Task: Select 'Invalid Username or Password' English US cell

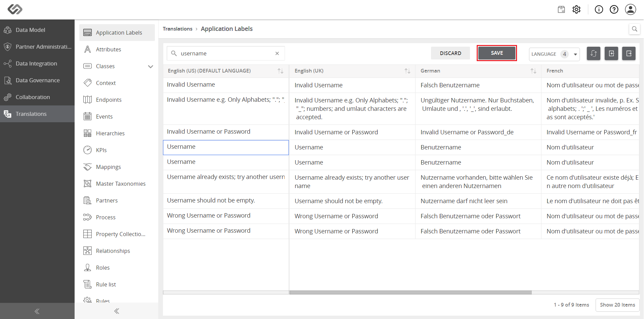Action: point(226,132)
